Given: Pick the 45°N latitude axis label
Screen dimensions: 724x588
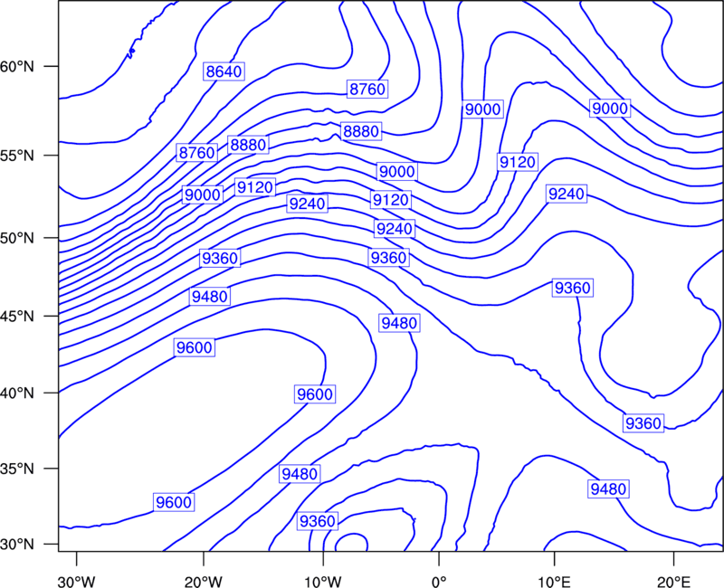Looking at the screenshot, I should click(17, 316).
